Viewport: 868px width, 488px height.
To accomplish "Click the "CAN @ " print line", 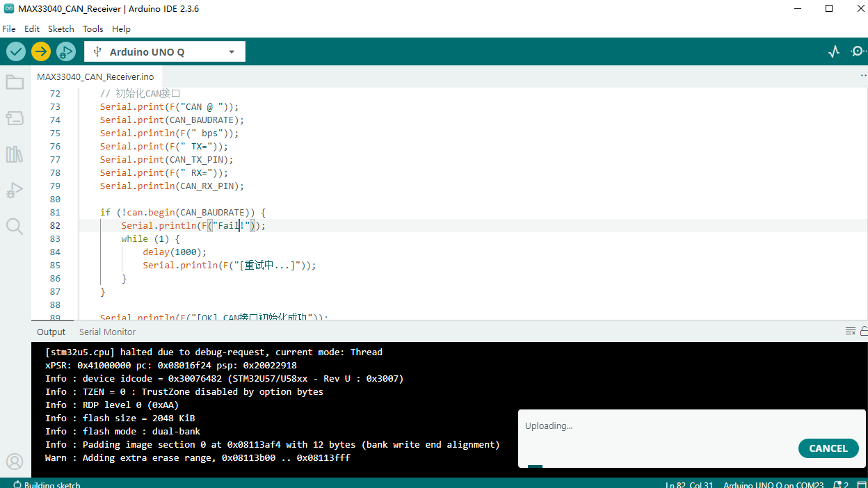I will point(169,107).
